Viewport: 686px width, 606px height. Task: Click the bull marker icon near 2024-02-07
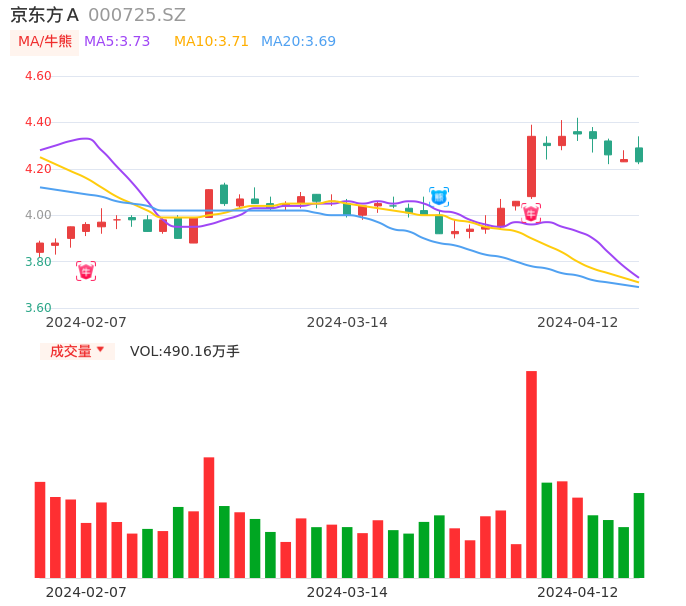(x=86, y=271)
